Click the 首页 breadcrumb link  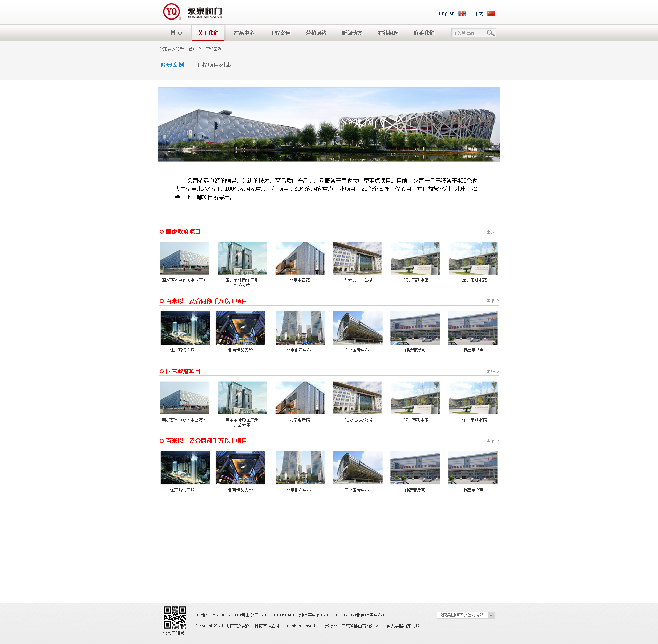click(193, 49)
